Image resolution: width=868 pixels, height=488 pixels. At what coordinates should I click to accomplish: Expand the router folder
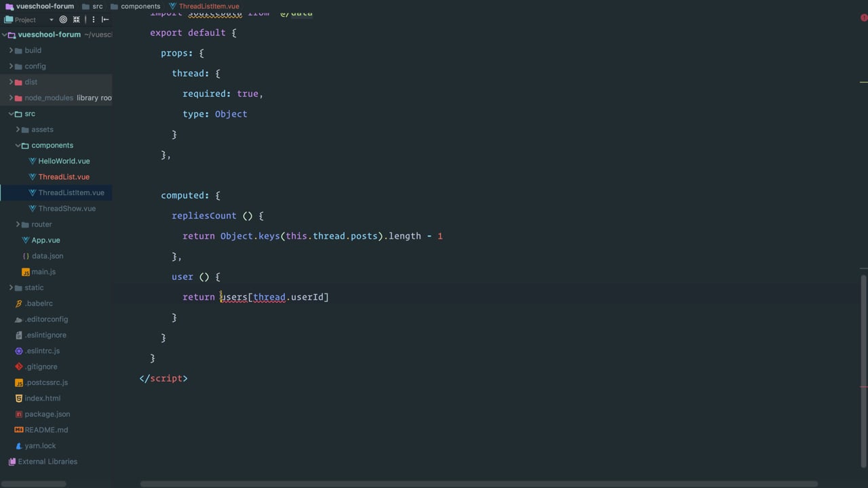[x=18, y=224]
